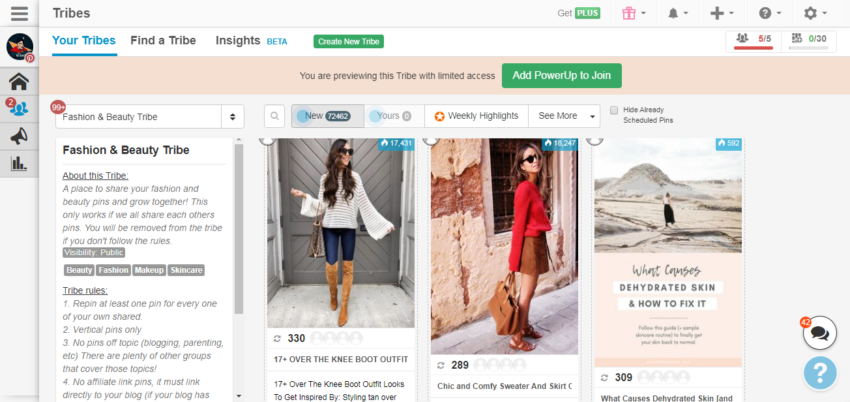Switch to the Find a Tribe tab
Image resolution: width=850 pixels, height=402 pixels.
click(163, 41)
